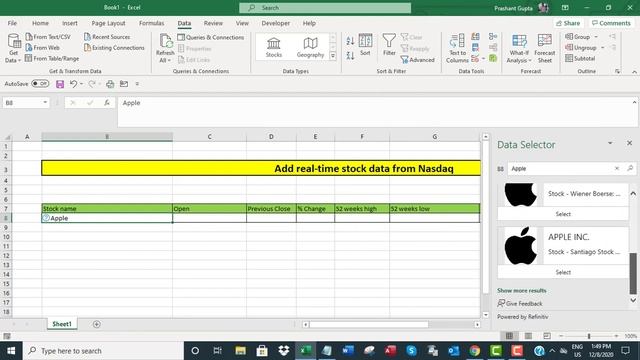Zoom in with plus button

point(616,336)
